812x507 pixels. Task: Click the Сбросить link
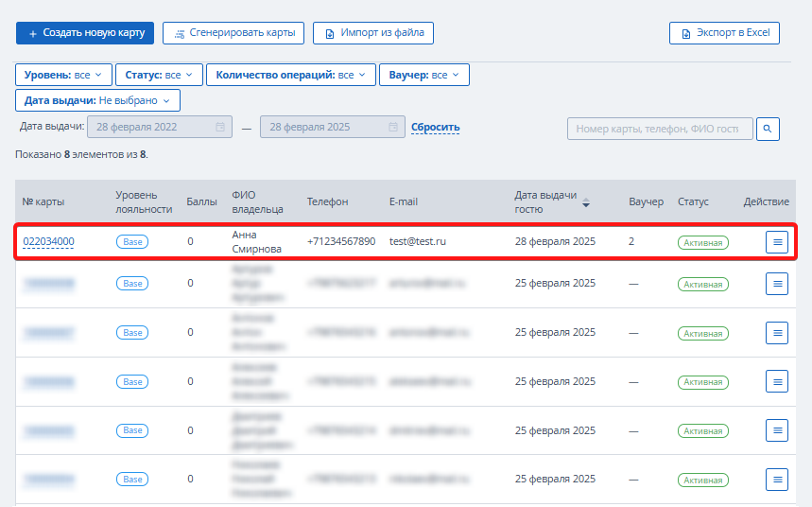[436, 127]
